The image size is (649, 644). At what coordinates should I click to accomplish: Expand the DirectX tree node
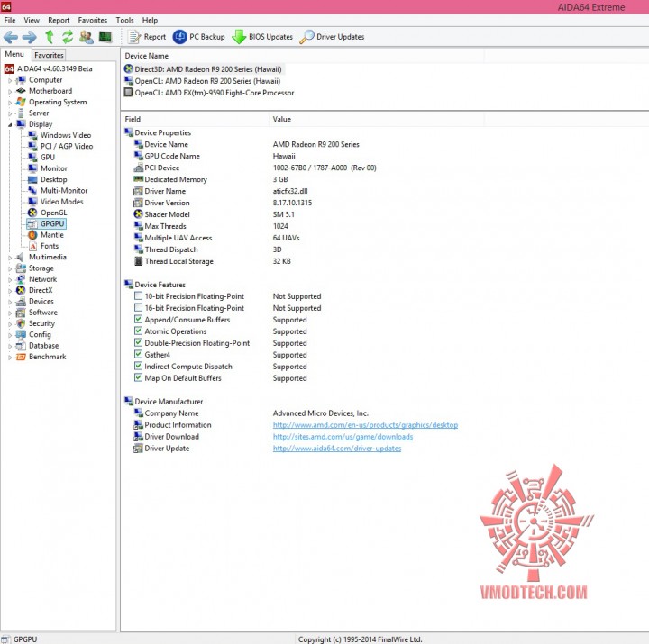(x=10, y=291)
